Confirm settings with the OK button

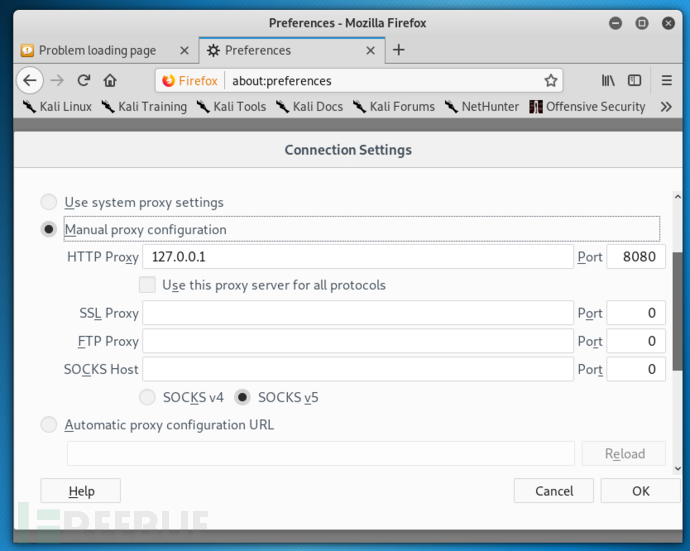[x=641, y=491]
